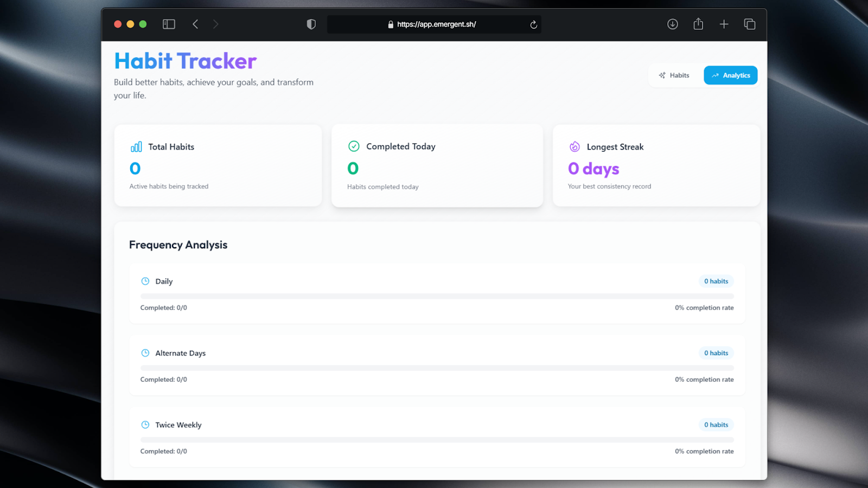The width and height of the screenshot is (868, 488).
Task: Click the 0 habits badge for Twice Weekly
Action: click(x=716, y=425)
